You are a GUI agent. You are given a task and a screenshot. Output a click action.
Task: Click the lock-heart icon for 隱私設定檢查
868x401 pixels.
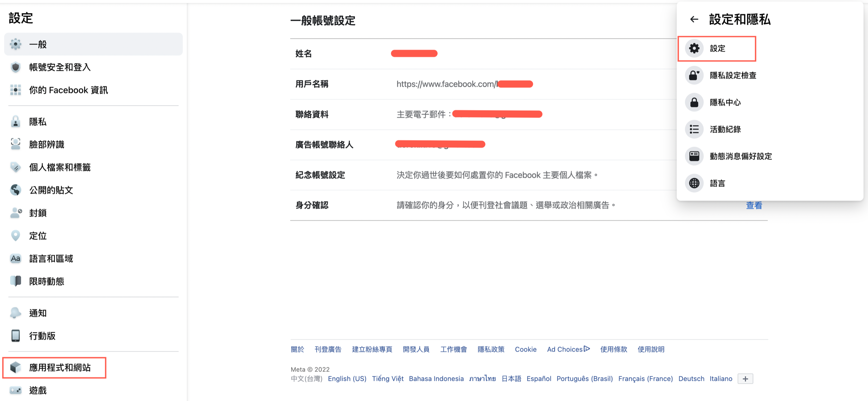pos(694,75)
